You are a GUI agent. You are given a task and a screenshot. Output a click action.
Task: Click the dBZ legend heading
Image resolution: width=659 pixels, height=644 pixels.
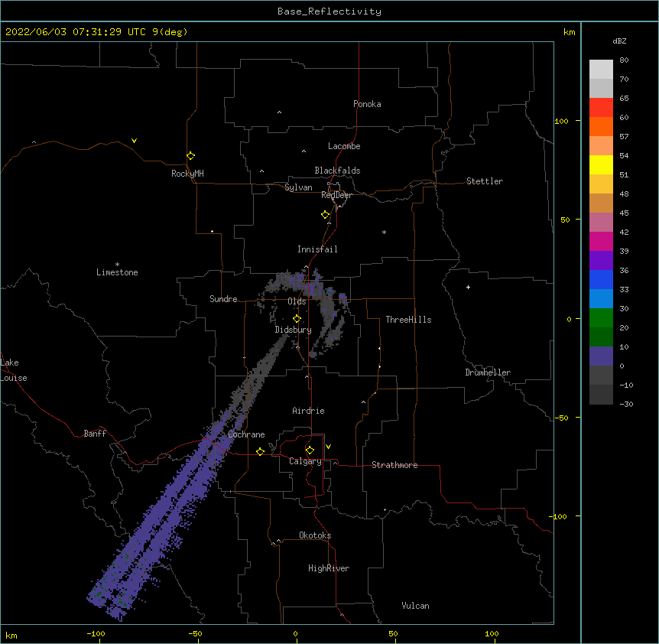click(619, 41)
